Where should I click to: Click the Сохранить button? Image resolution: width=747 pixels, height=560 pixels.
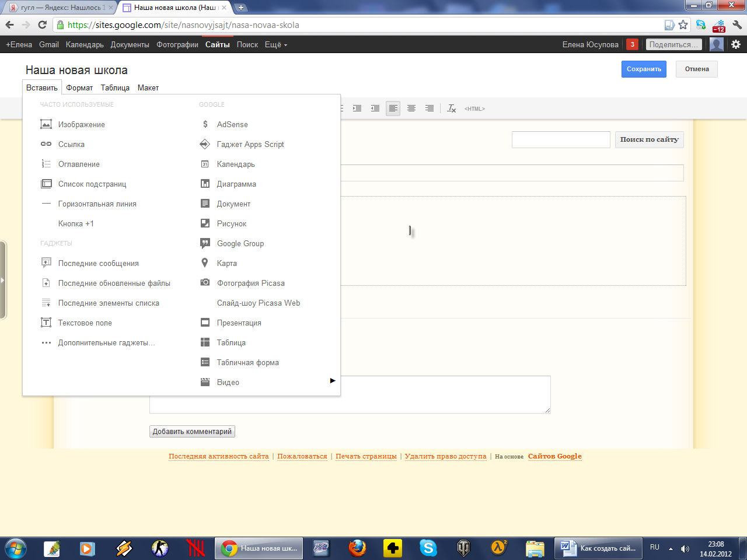(644, 69)
